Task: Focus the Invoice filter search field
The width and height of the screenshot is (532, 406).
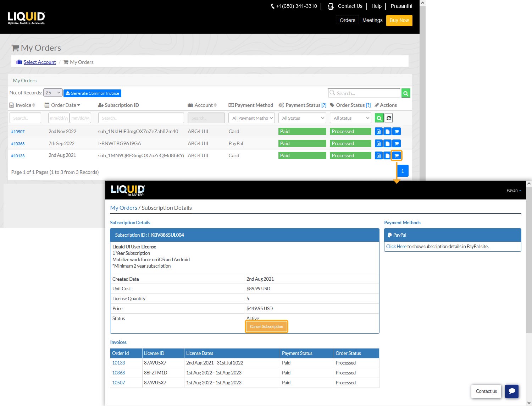Action: pyautogui.click(x=25, y=118)
